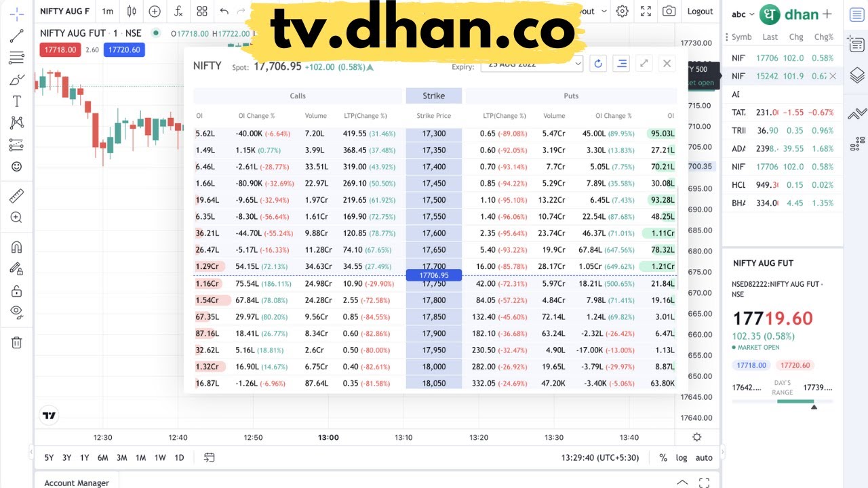Enable auto scale on price axis
868x488 pixels.
point(704,458)
